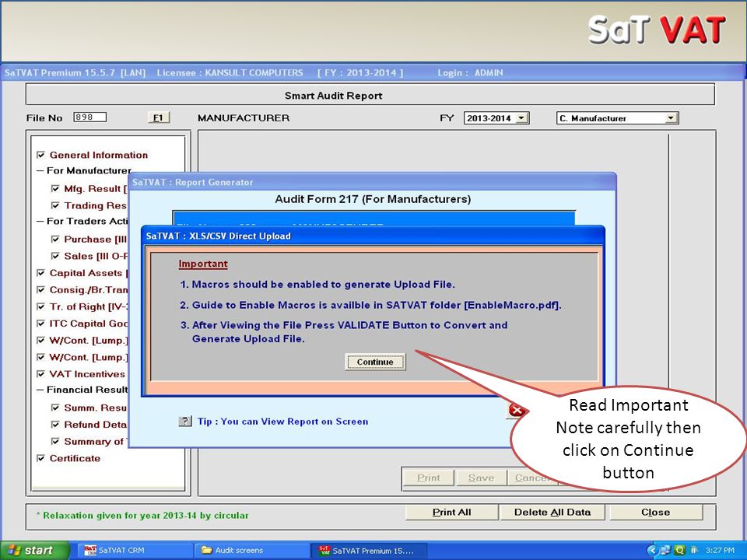Open the Windows start button
747x560 pixels.
[34, 551]
